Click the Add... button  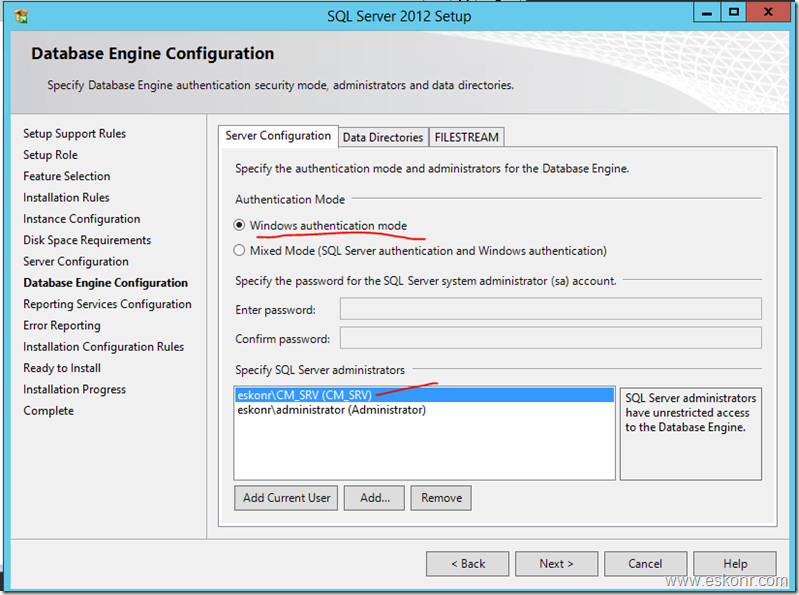pyautogui.click(x=375, y=498)
